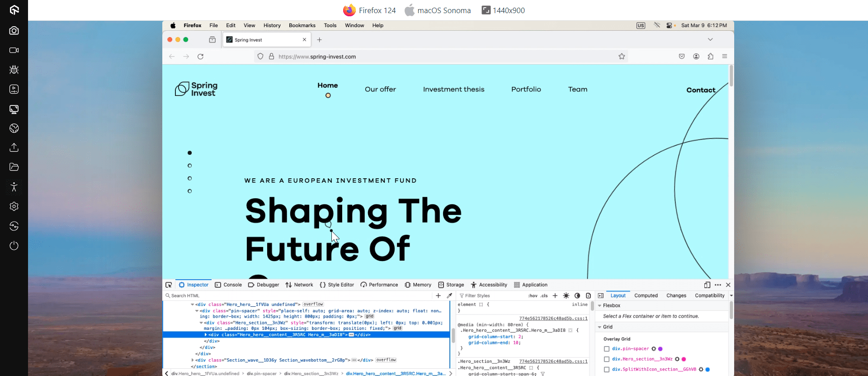Reload the page with the refresh icon
Screen dimensions: 868x376
click(x=200, y=57)
